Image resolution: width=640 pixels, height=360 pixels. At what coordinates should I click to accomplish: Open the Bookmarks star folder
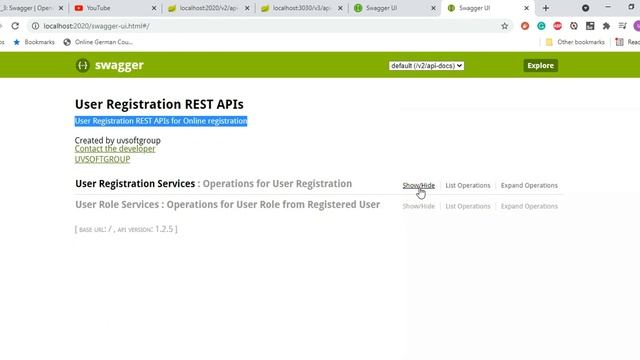34,42
